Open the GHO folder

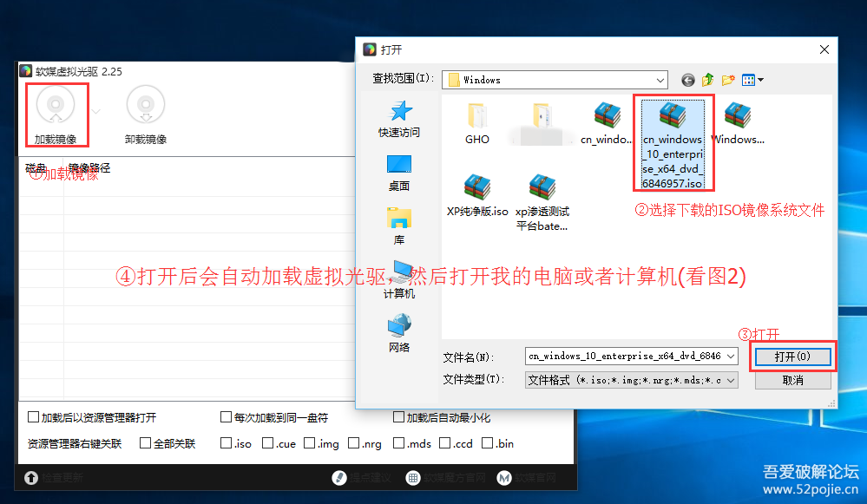pyautogui.click(x=477, y=124)
